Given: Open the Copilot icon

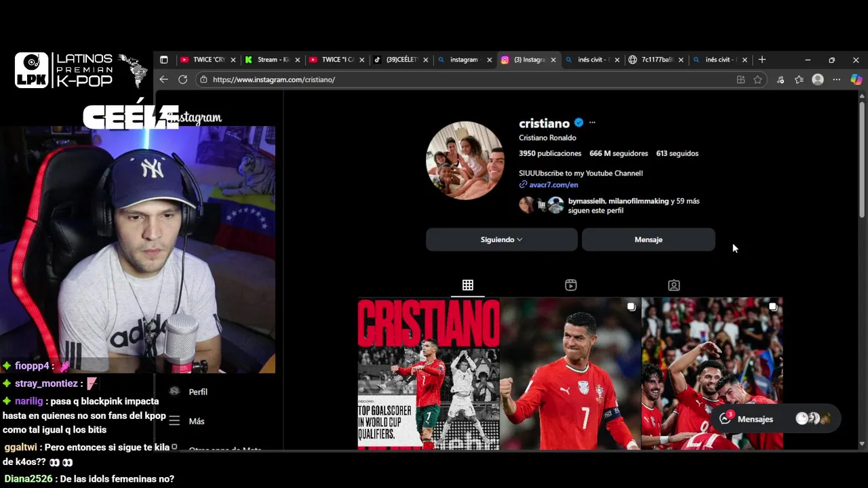Looking at the screenshot, I should (856, 79).
